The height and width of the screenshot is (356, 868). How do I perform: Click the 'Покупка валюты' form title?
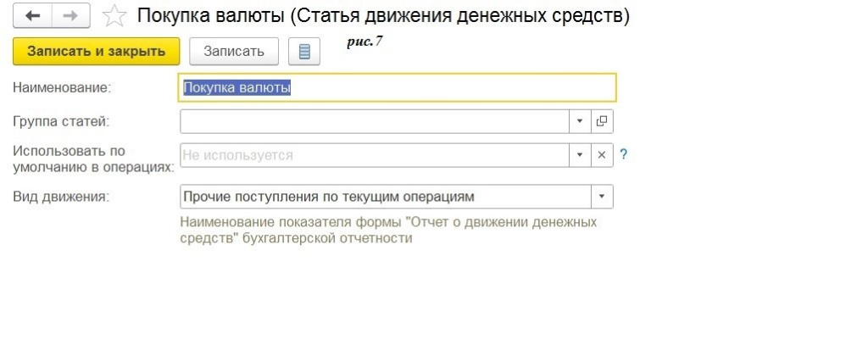(383, 16)
